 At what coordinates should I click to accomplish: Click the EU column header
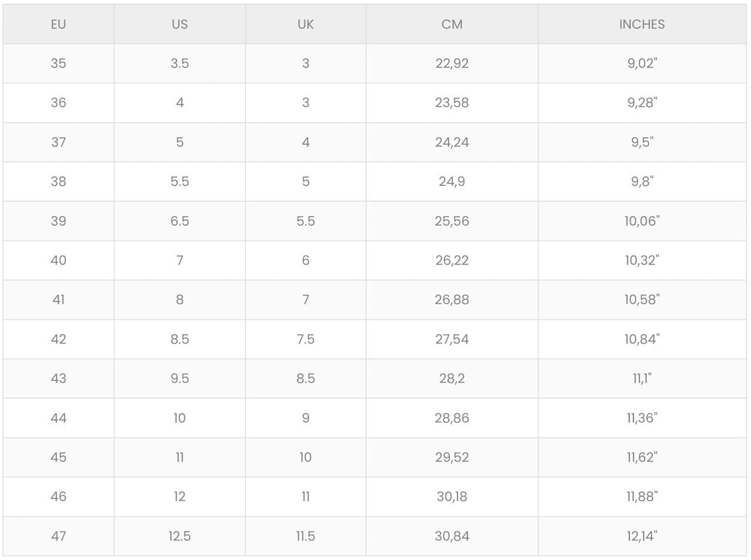click(x=58, y=25)
